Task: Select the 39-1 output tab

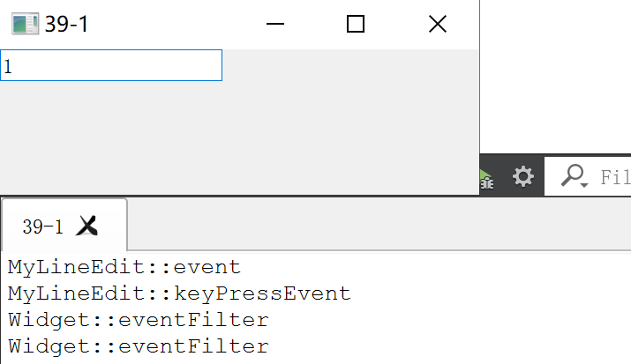Action: click(42, 227)
